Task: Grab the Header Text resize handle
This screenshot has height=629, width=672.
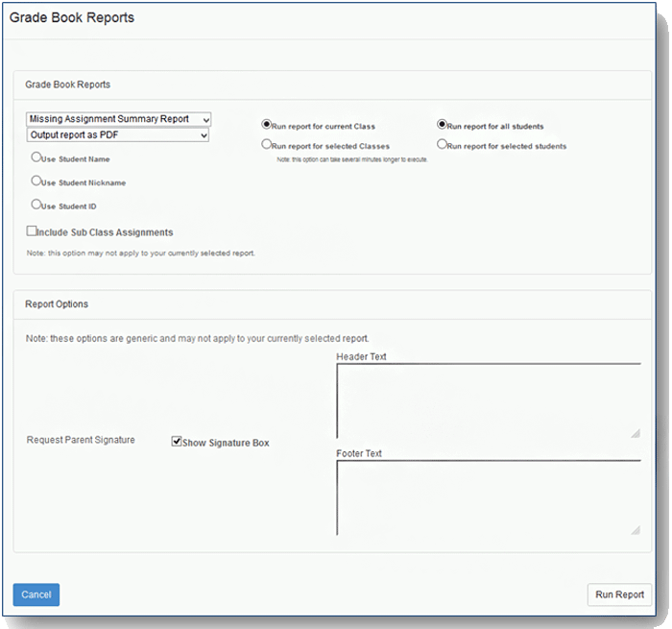Action: pos(636,433)
